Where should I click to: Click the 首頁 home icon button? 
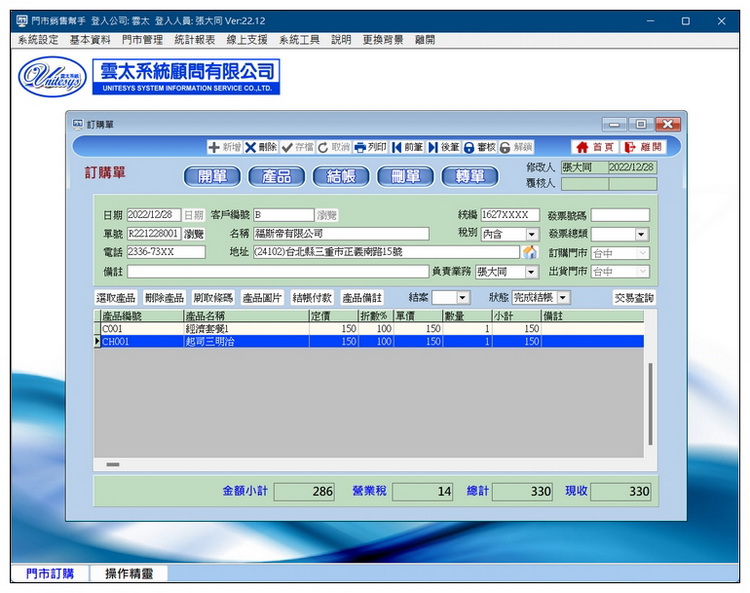coord(596,147)
